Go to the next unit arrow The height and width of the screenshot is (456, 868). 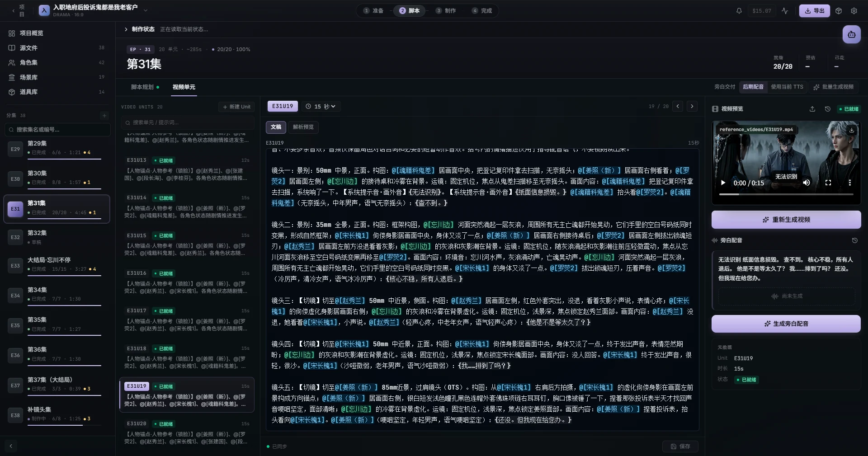692,106
